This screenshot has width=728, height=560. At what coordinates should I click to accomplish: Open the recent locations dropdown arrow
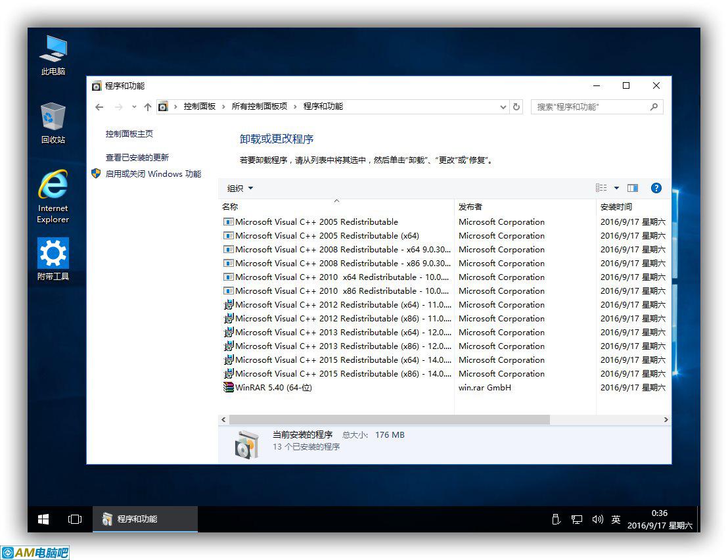click(134, 106)
